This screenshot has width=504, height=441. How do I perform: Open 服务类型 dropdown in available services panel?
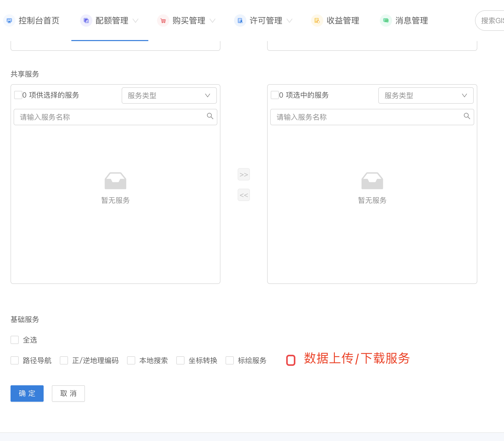point(169,95)
